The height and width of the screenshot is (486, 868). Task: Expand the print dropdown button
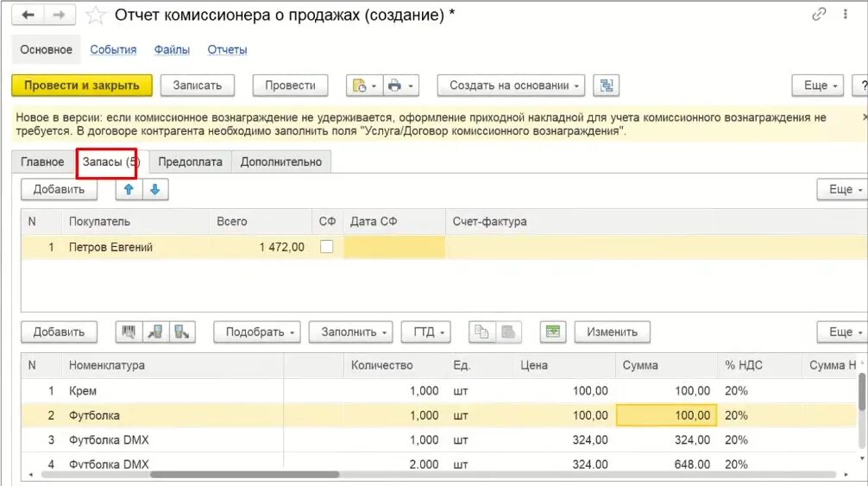click(x=400, y=85)
